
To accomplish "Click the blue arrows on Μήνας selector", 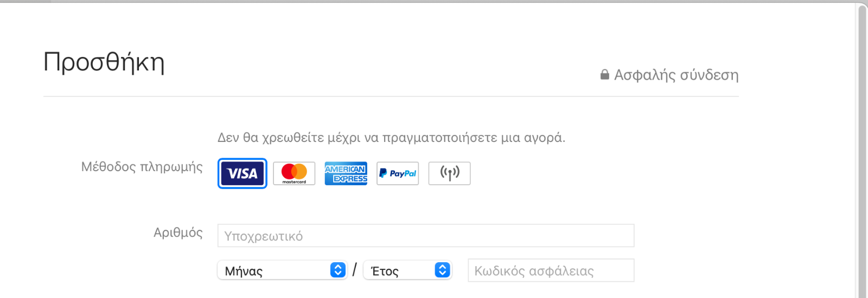I will (338, 270).
